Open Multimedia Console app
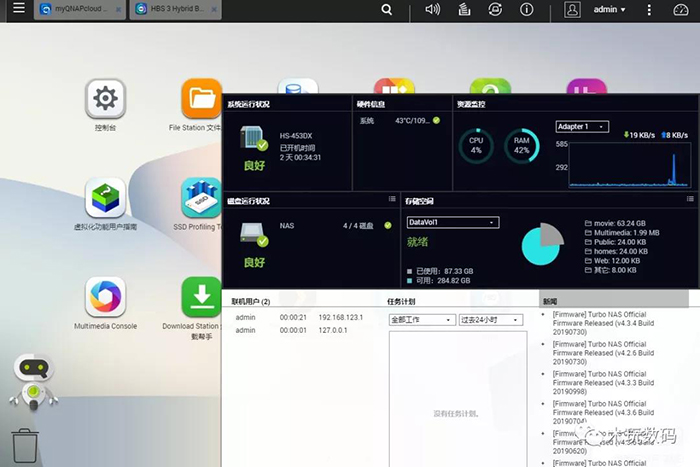This screenshot has width=700, height=467. pyautogui.click(x=105, y=296)
